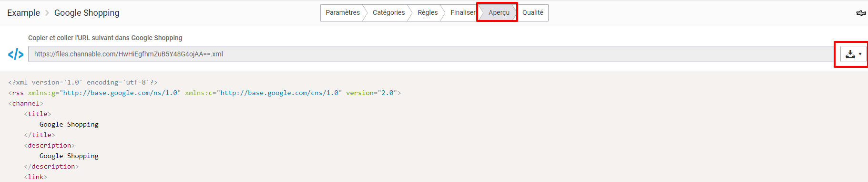Viewport: 868px width, 182px height.
Task: Click the 'Copier et coller l'URL' label
Action: (x=105, y=38)
